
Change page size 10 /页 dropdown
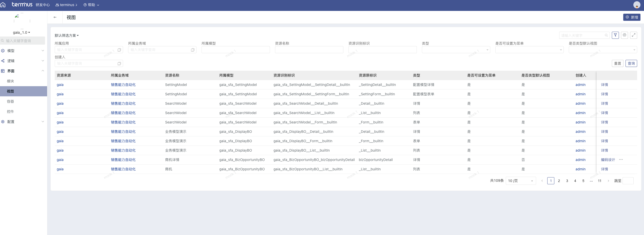point(521,181)
